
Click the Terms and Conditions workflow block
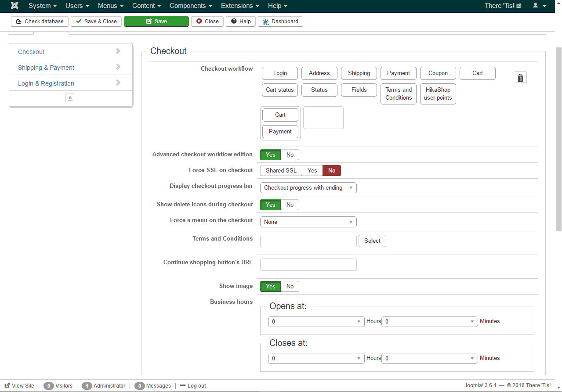pos(399,94)
